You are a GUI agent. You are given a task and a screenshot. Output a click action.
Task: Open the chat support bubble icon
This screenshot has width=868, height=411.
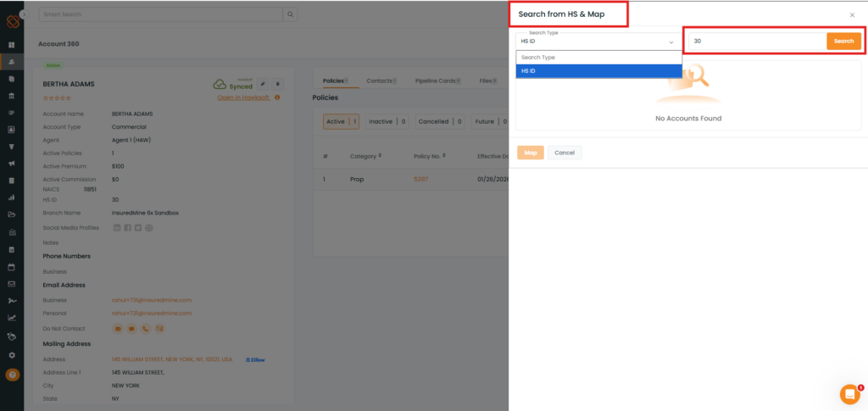849,394
